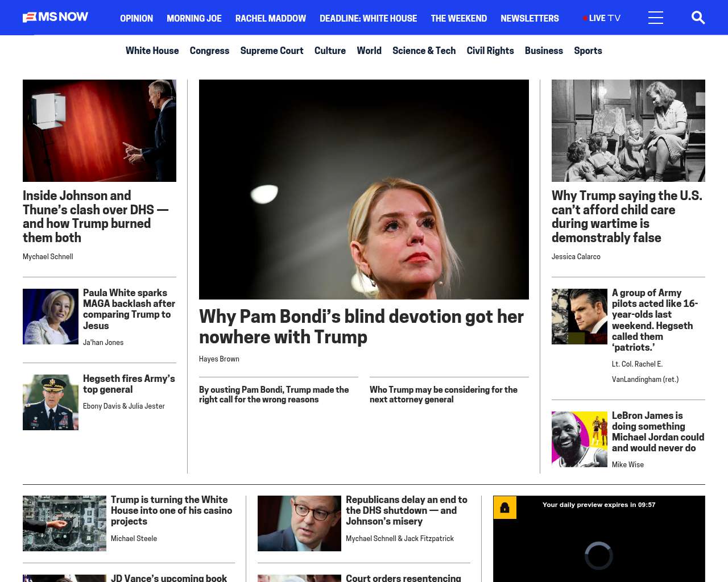Open Rachel Maddow show page
Viewport: 728px width, 582px height.
point(271,18)
